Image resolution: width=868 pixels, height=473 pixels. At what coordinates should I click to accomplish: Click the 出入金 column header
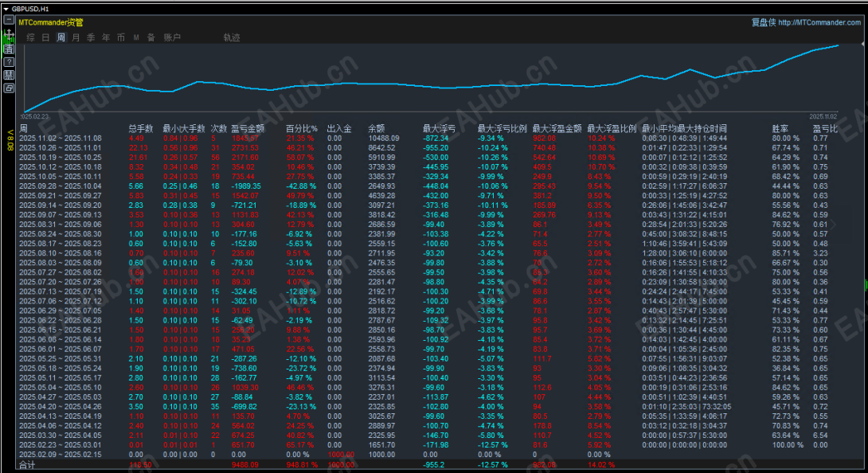click(x=338, y=128)
